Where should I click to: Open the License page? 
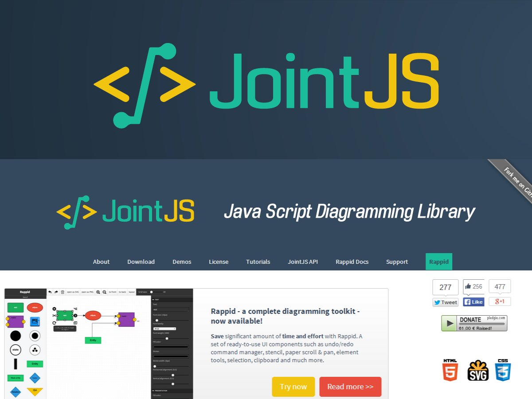click(x=219, y=262)
